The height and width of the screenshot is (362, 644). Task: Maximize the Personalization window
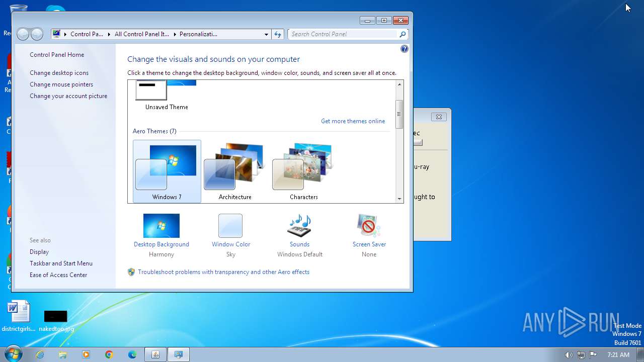click(x=384, y=21)
